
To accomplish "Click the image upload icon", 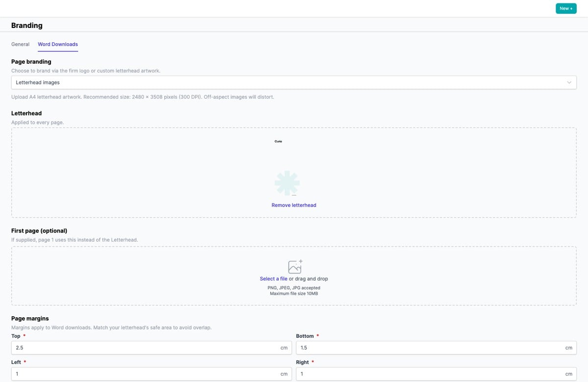I will 295,266.
